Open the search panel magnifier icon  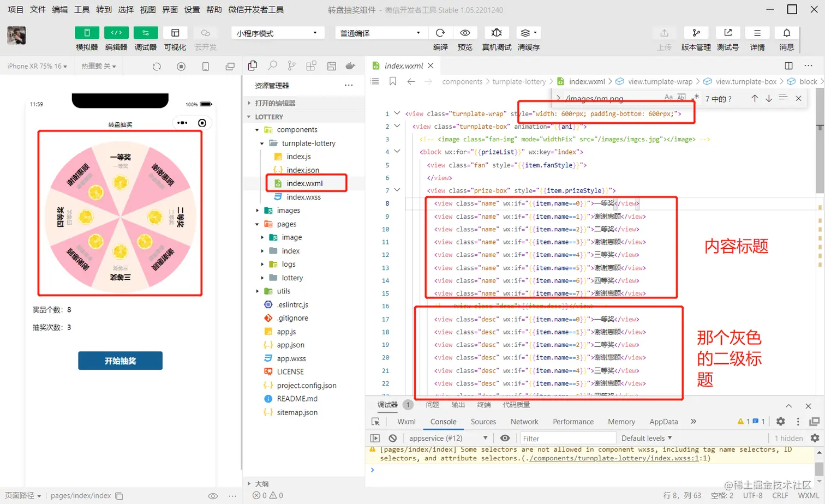pos(272,66)
